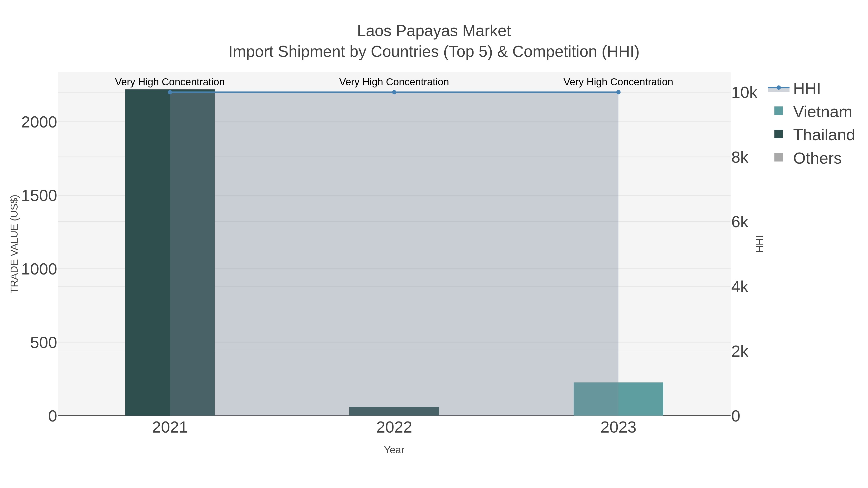Click the 2k tick on HHI axis

tap(740, 352)
